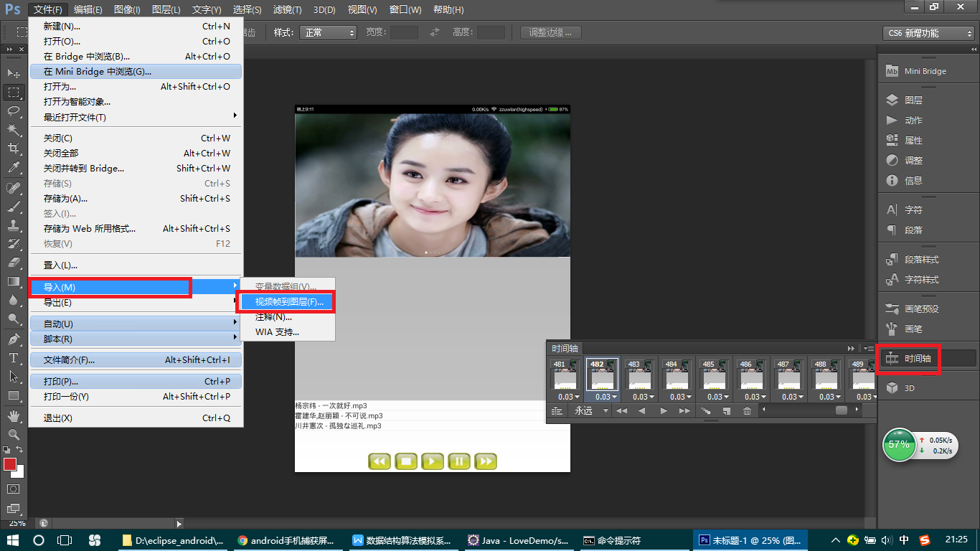Open Mini Bridge panel from dock
The width and height of the screenshot is (980, 551).
[927, 71]
